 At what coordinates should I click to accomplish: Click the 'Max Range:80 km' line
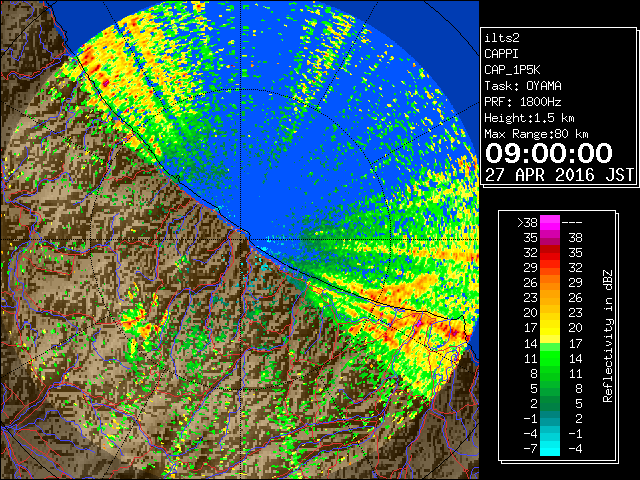(536, 134)
